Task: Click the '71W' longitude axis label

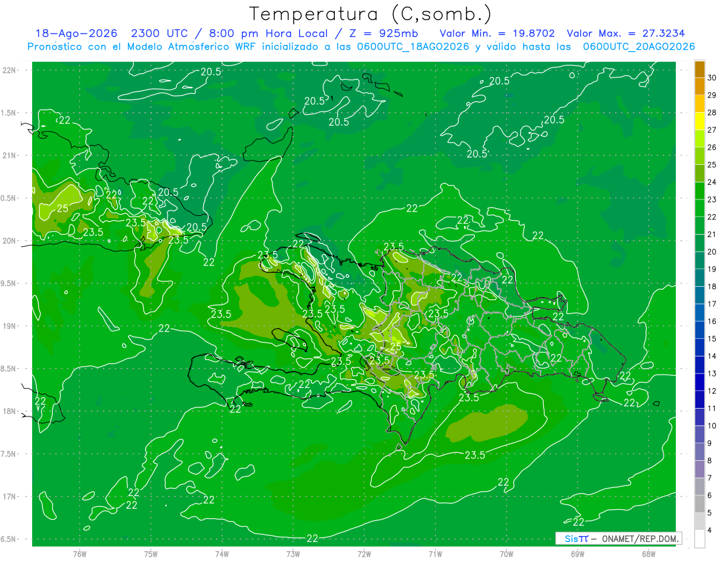Action: tap(435, 554)
